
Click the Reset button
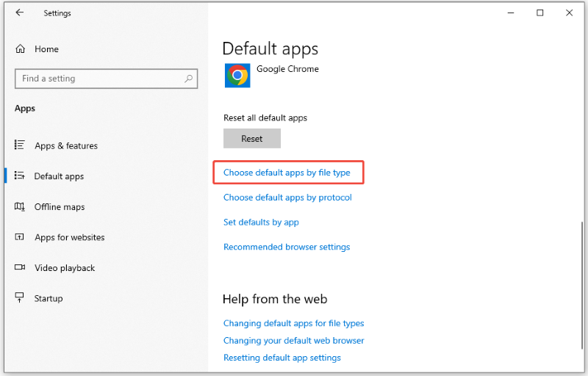tap(252, 139)
